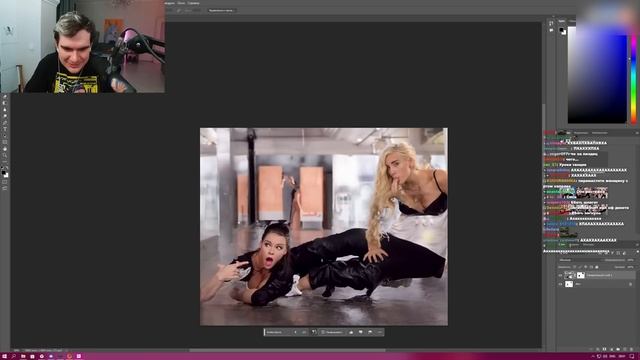
Task: Open the layer Fill value dropdown
Action: click(x=631, y=267)
